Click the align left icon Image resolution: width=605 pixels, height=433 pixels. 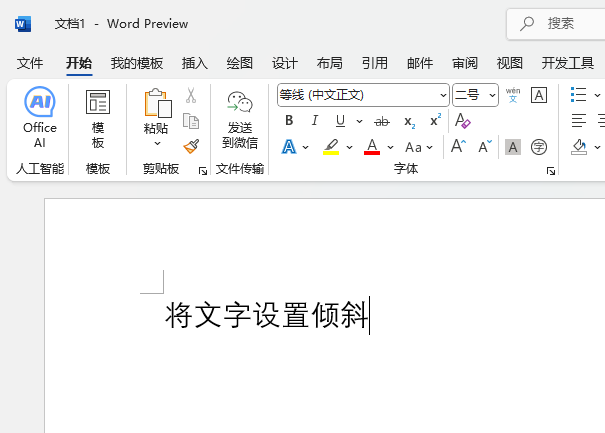pyautogui.click(x=579, y=121)
